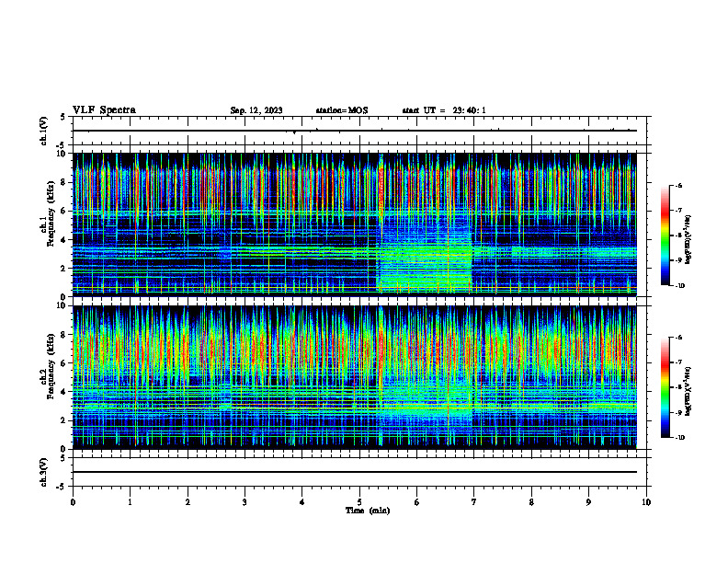The width and height of the screenshot is (728, 563).
Task: Click the "2" frequency tick of ch.2 spectrogram
Action: coord(64,420)
